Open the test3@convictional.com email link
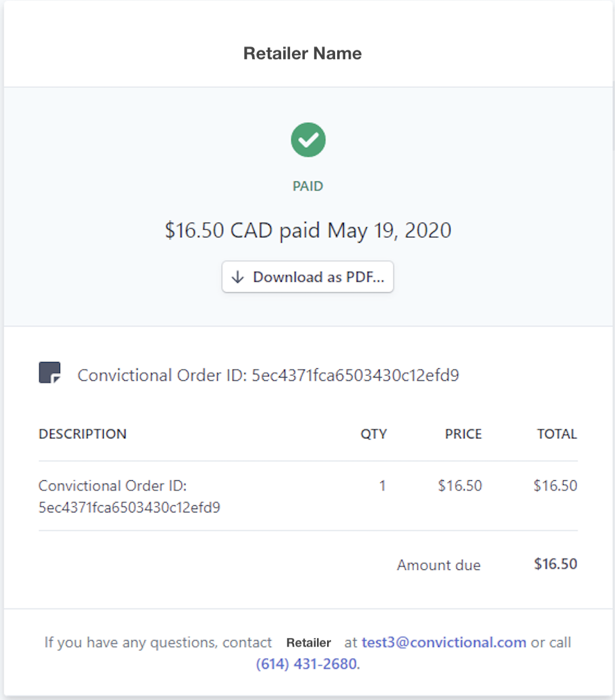Screen dimensions: 615x700 click(x=444, y=643)
